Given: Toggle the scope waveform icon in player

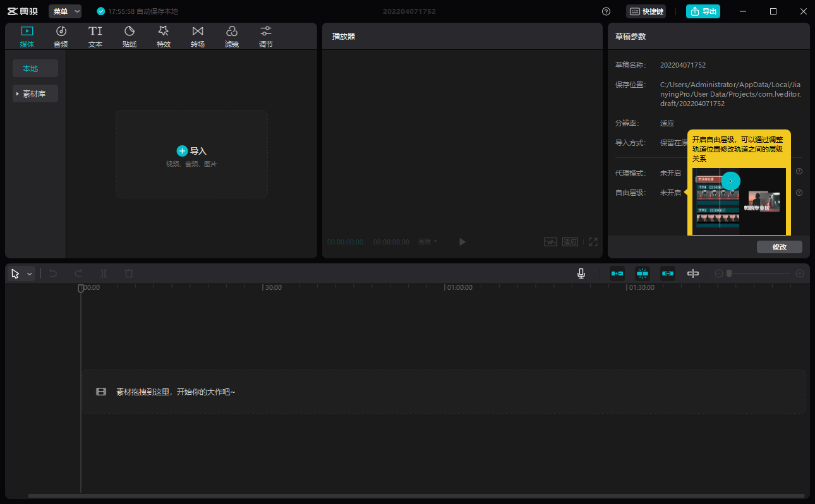Looking at the screenshot, I should coord(550,242).
